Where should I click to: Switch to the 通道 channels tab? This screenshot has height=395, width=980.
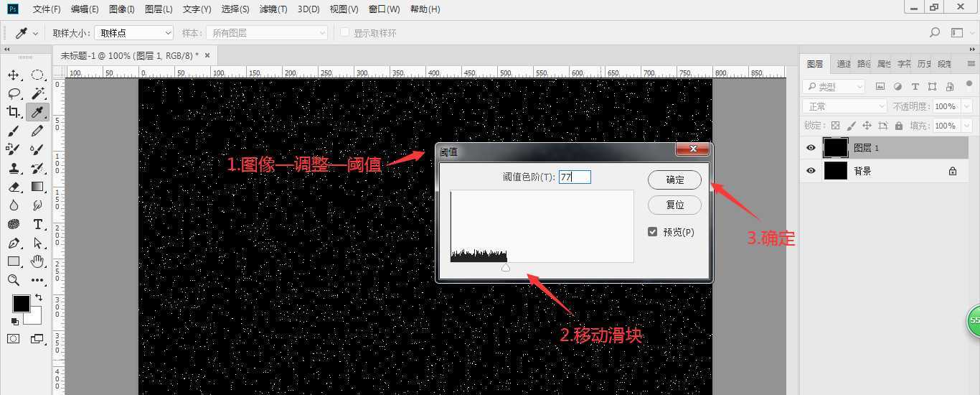point(844,64)
